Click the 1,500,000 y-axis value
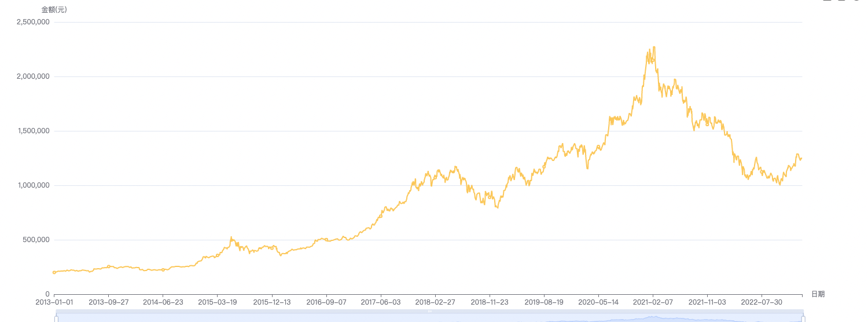Screen dimensions: 868x322 pyautogui.click(x=34, y=131)
